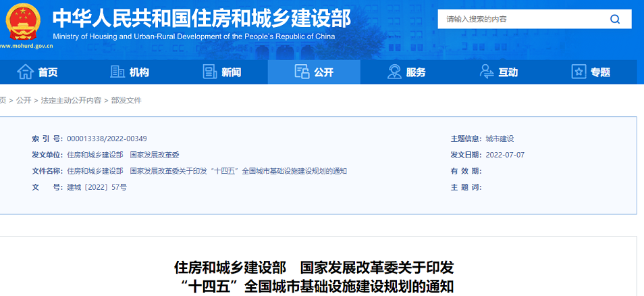This screenshot has height=296, width=644.
Task: Open the 公开 navigation tab
Action: click(x=314, y=72)
